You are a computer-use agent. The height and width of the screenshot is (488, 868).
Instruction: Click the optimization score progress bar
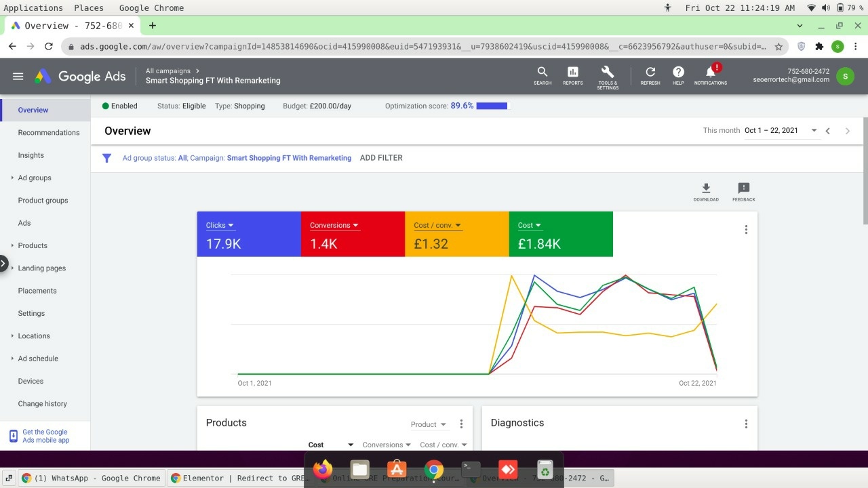coord(492,106)
